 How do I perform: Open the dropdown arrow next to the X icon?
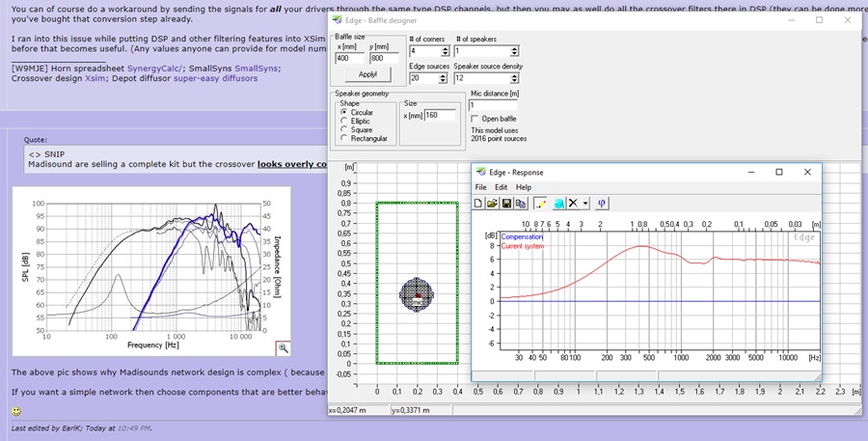pos(585,204)
